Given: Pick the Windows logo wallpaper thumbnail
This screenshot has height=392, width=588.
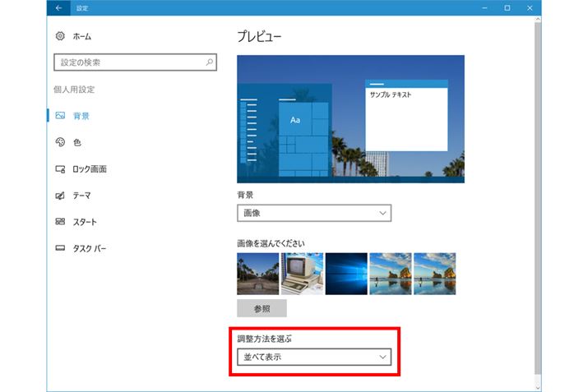Looking at the screenshot, I should coord(346,274).
